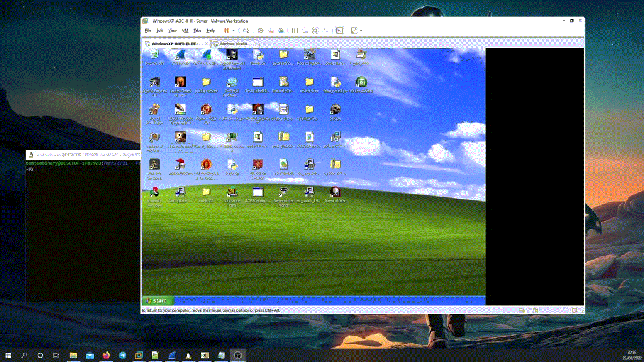Image resolution: width=644 pixels, height=362 pixels.
Task: Enter full screen mode icon
Action: point(315,30)
